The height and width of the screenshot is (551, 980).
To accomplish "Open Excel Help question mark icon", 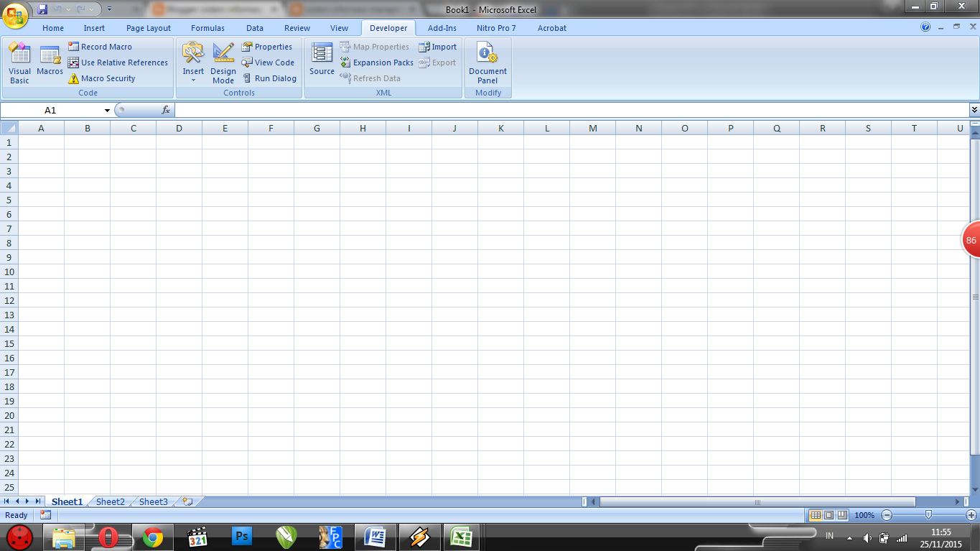I will [925, 27].
